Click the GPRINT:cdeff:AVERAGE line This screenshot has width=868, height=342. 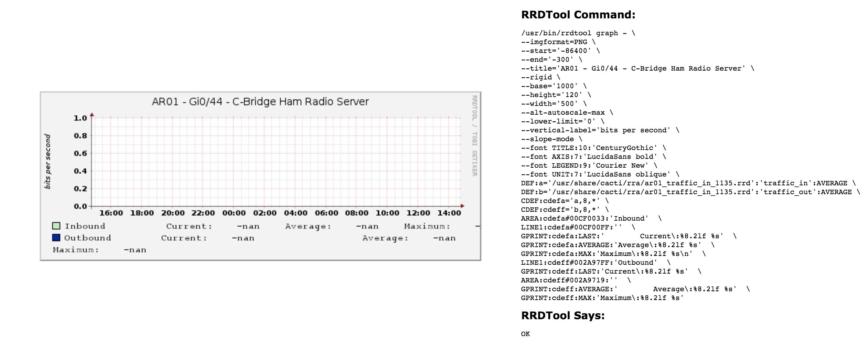[635, 289]
